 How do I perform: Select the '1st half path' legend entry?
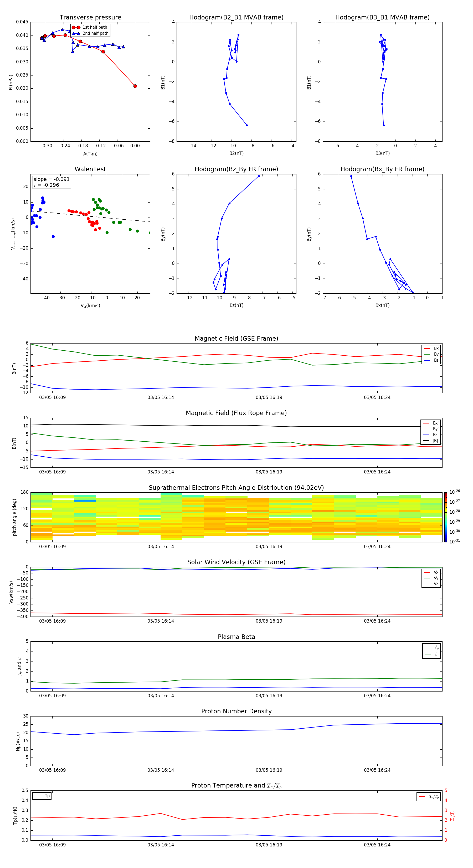point(90,27)
